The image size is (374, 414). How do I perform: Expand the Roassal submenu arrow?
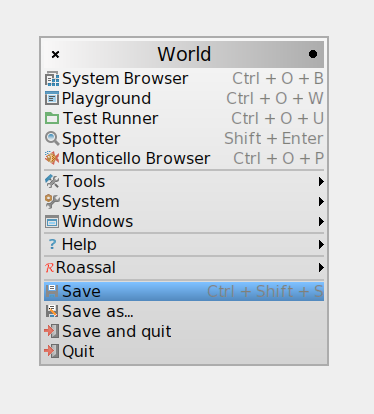pos(321,268)
